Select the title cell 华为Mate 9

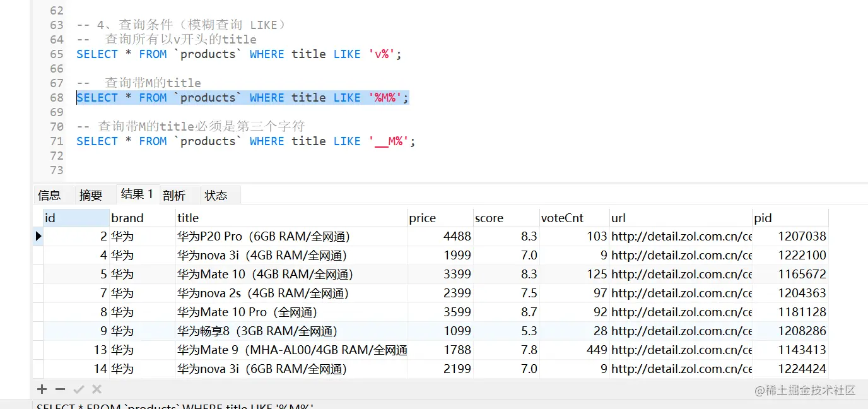(291, 350)
